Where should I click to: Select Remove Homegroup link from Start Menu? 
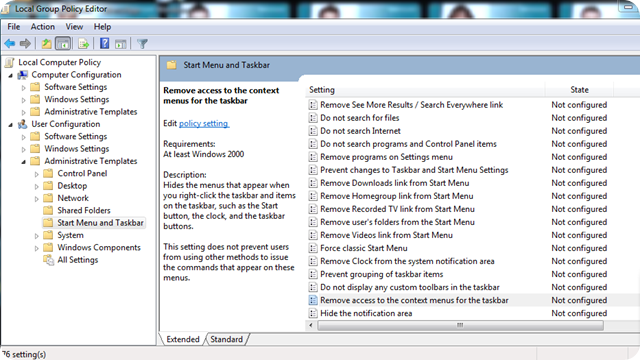pyautogui.click(x=397, y=196)
